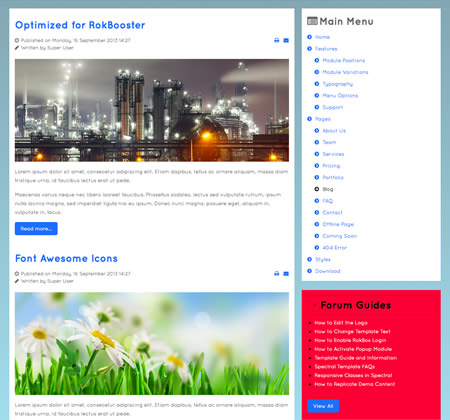Viewport: 450px width, 420px height.
Task: Select Module Positions in the Main Menu
Action: pyautogui.click(x=344, y=60)
